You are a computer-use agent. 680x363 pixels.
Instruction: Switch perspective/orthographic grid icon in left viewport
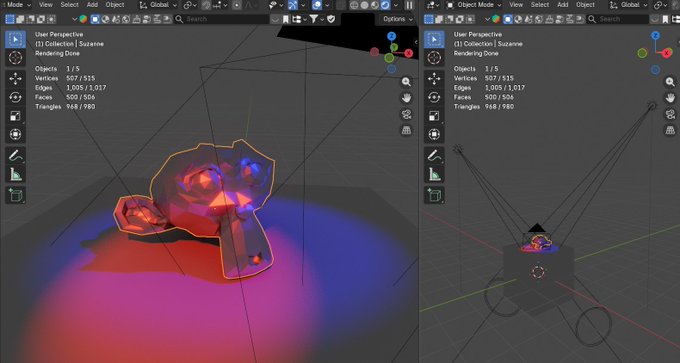[x=406, y=130]
